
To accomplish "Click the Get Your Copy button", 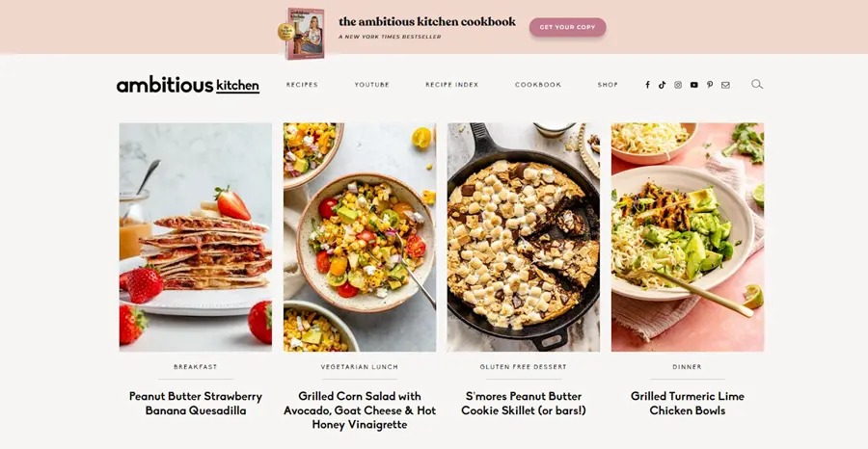I will [567, 27].
